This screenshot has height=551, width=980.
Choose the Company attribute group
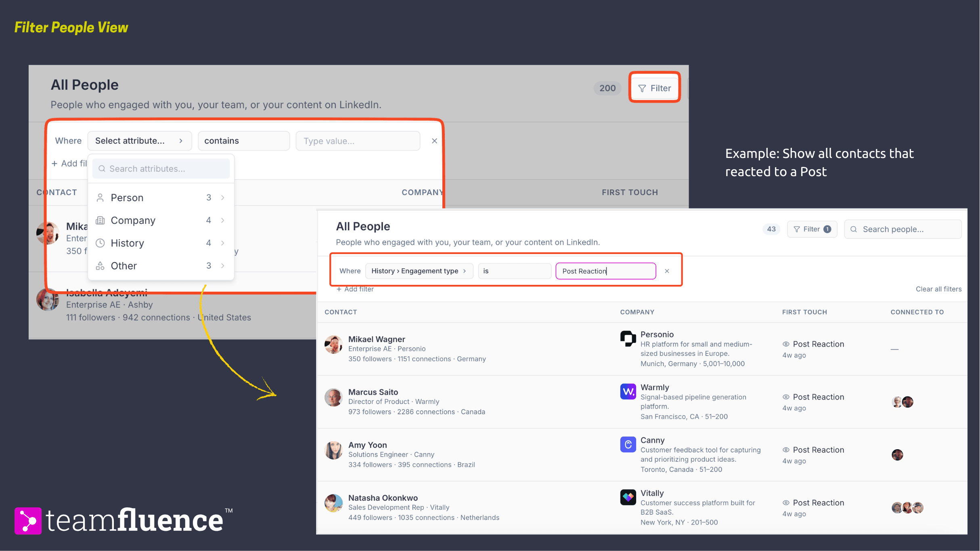pyautogui.click(x=161, y=220)
